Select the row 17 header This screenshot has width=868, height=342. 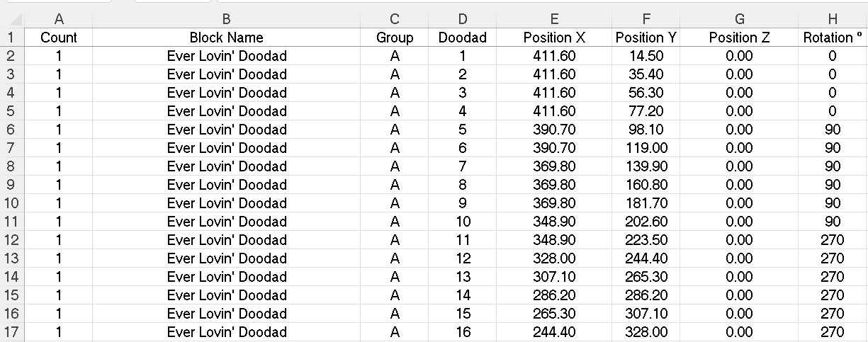[x=12, y=332]
